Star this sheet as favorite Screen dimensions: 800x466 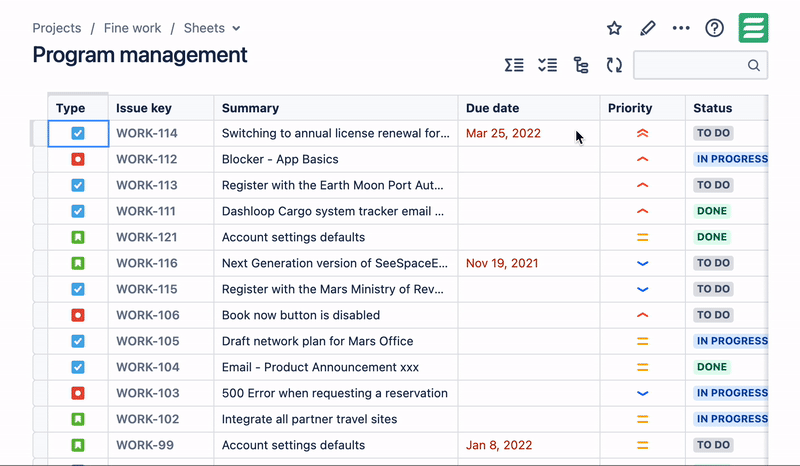pos(614,28)
